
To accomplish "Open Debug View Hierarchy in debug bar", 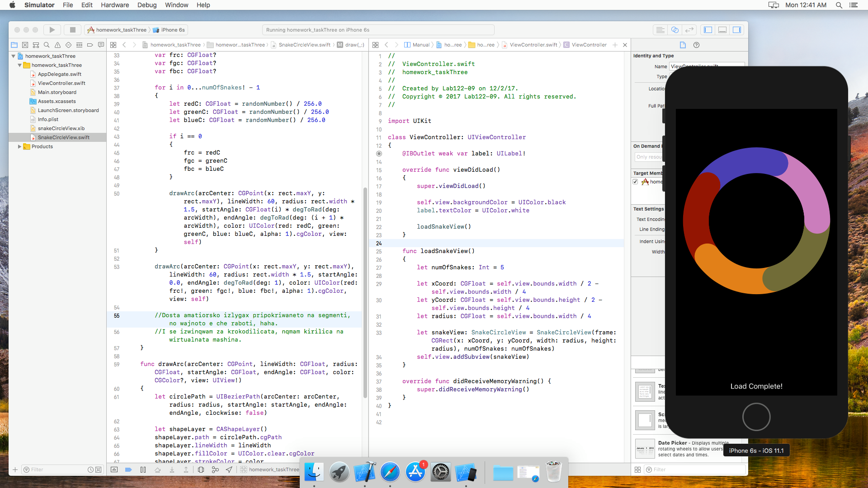I will [x=201, y=469].
